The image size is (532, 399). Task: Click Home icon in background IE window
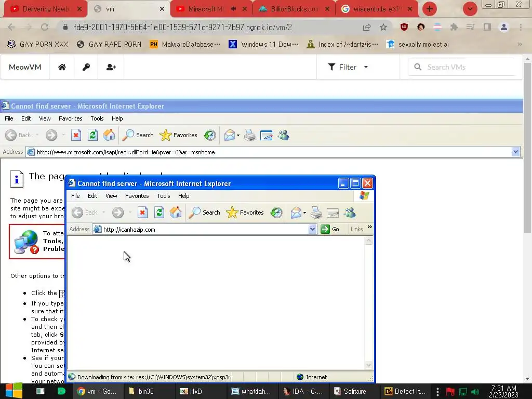click(x=109, y=136)
